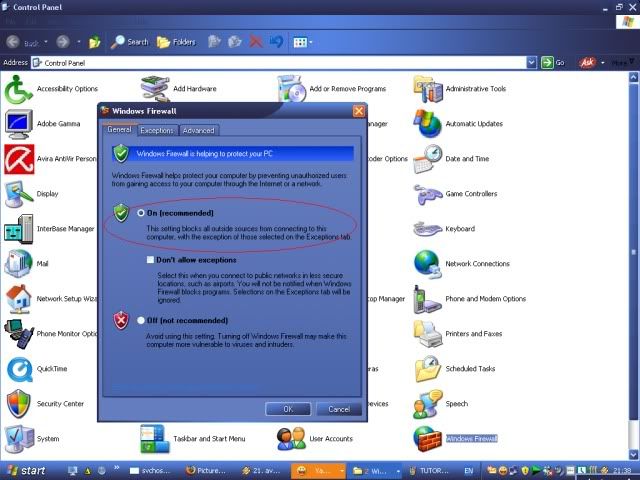Screen dimensions: 640x480
Task: Open the Game Controllers icon
Action: click(x=428, y=194)
